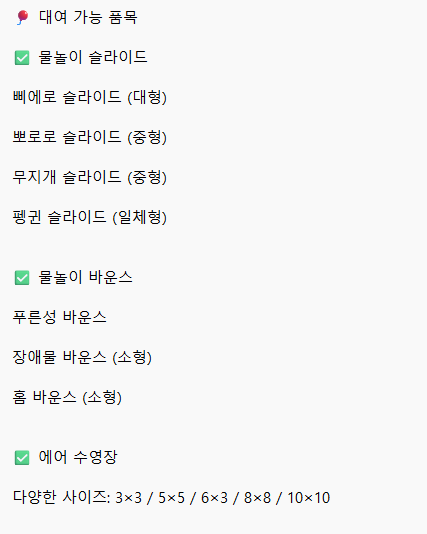Click the 다양한 사이즈 label
Image resolution: width=427 pixels, height=534 pixels.
(x=60, y=497)
